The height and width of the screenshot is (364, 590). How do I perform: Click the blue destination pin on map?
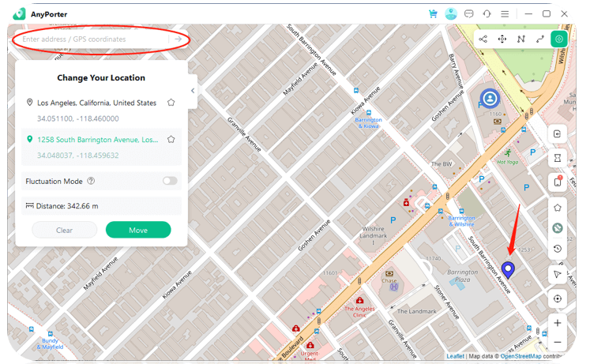508,270
